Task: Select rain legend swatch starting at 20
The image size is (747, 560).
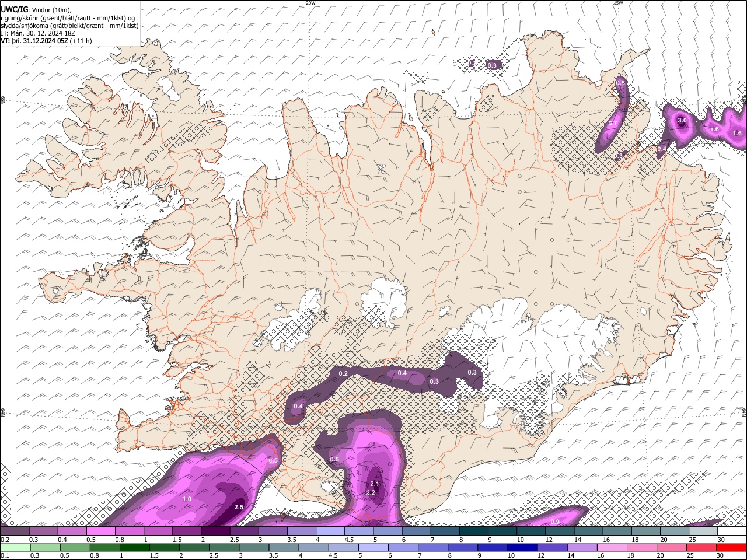Action: pos(671,548)
